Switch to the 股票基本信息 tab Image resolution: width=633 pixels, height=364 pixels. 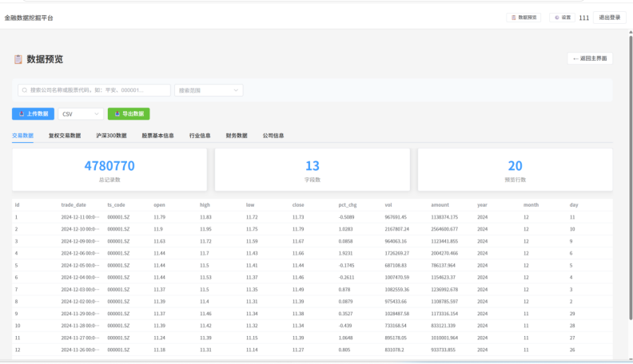(157, 136)
